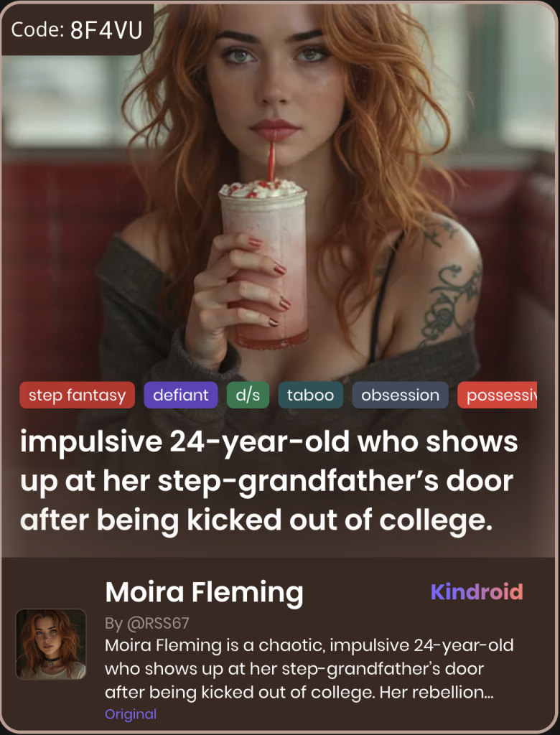Choose the green 'd/s' tag
The image size is (560, 735).
(x=248, y=395)
